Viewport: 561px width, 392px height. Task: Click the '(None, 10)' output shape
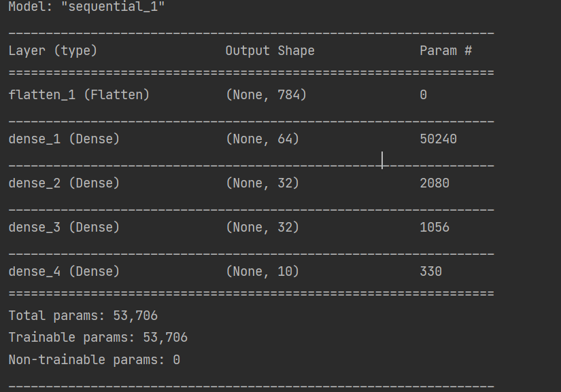coord(262,272)
